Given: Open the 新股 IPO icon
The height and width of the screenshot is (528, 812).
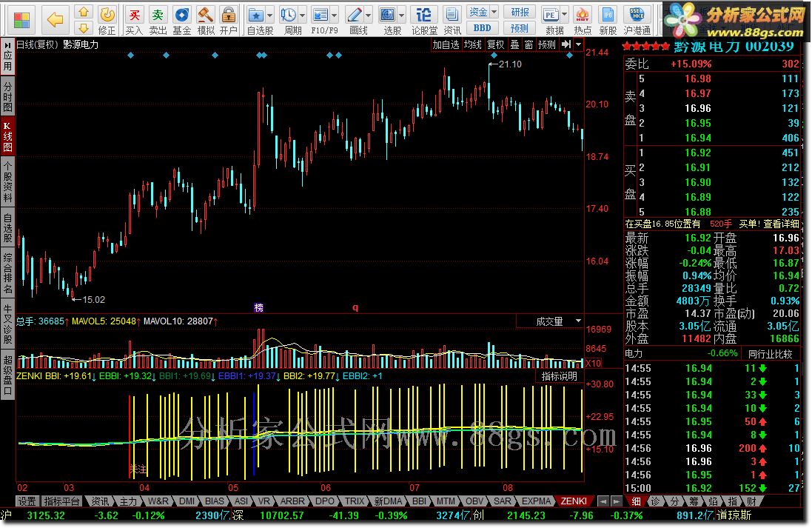Looking at the screenshot, I should [x=608, y=15].
